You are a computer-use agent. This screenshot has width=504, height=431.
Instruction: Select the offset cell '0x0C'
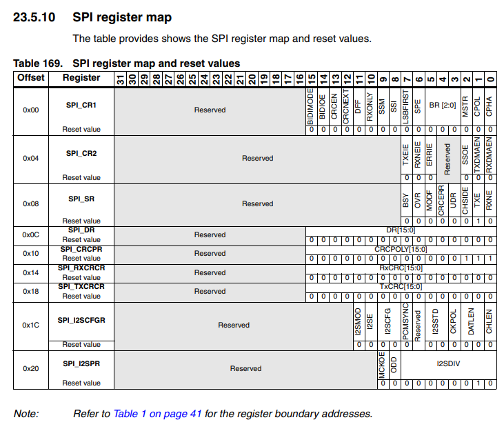tap(31, 234)
